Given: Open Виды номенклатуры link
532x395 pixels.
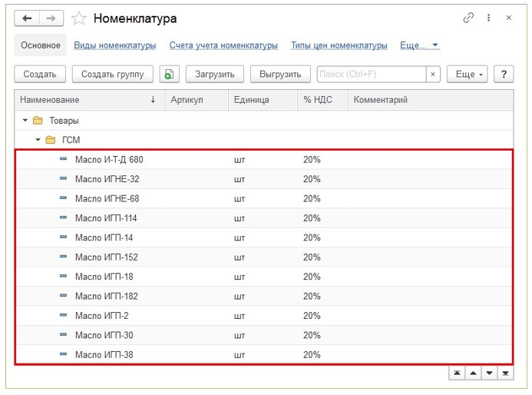Looking at the screenshot, I should [114, 45].
